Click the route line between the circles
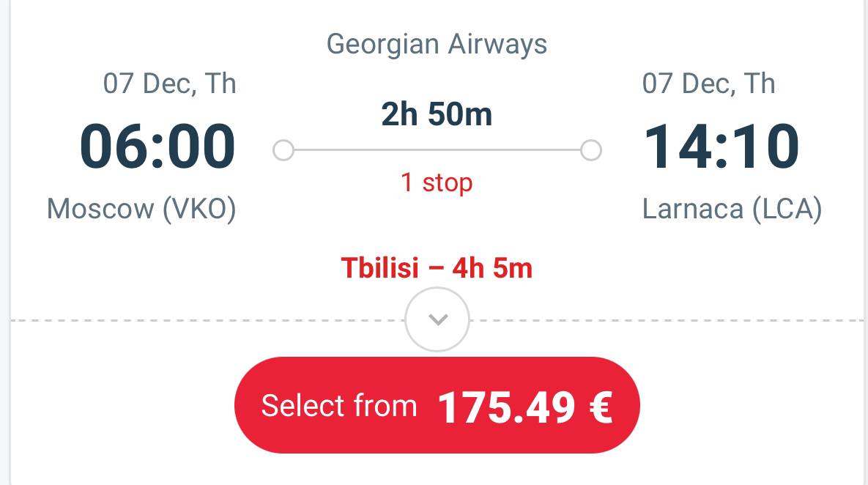 (437, 151)
